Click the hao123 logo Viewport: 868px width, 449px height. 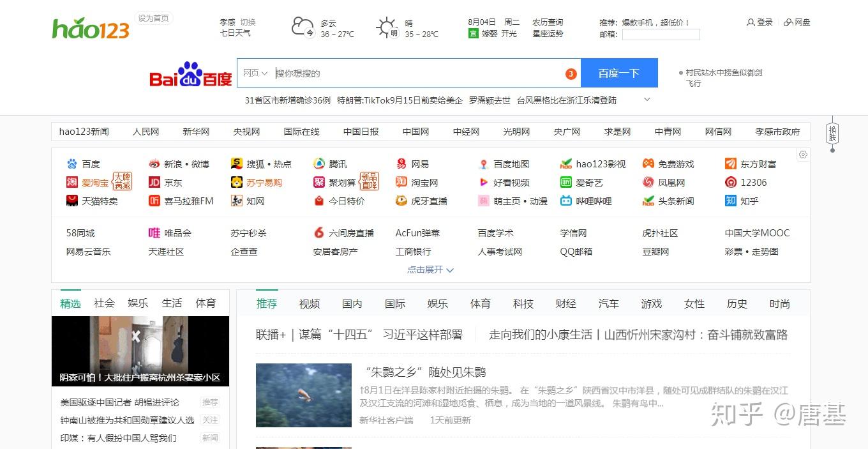91,28
